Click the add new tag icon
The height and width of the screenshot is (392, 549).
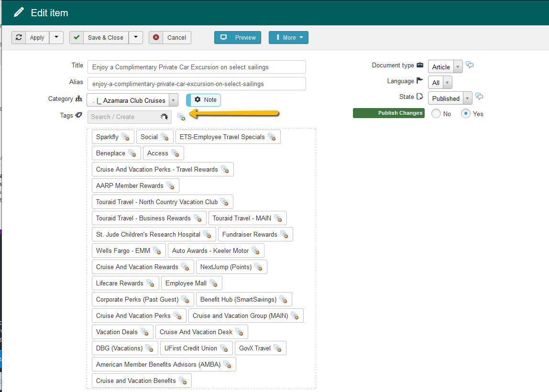tap(181, 117)
